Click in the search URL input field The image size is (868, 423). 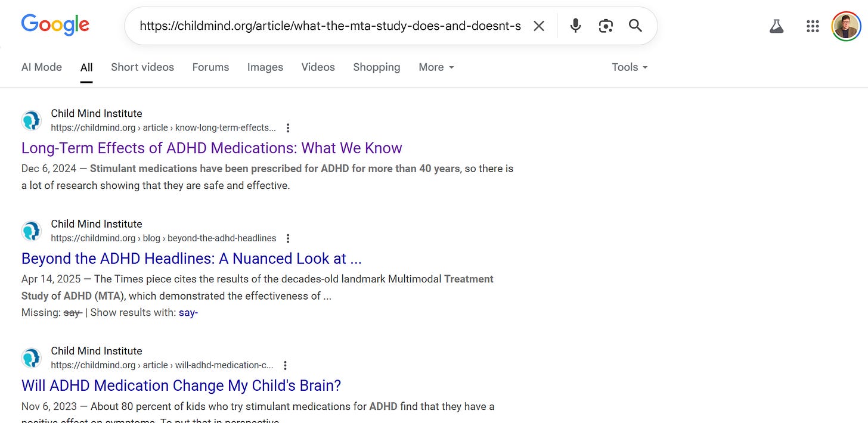click(x=330, y=26)
